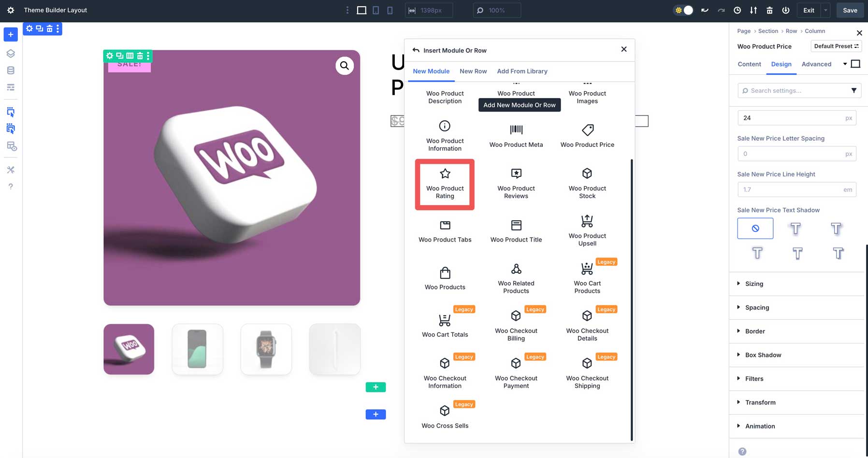The width and height of the screenshot is (868, 458).
Task: Select the Woo Product Meta module
Action: click(516, 136)
